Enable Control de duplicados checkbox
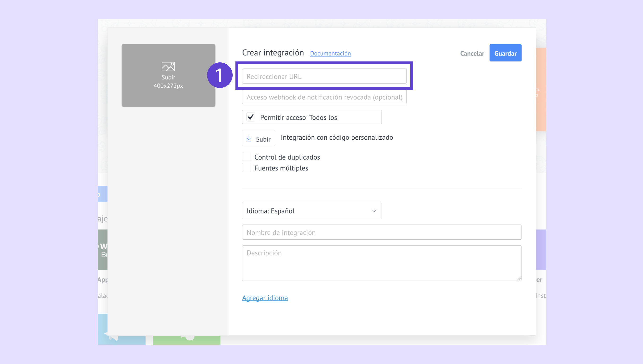 pos(247,156)
